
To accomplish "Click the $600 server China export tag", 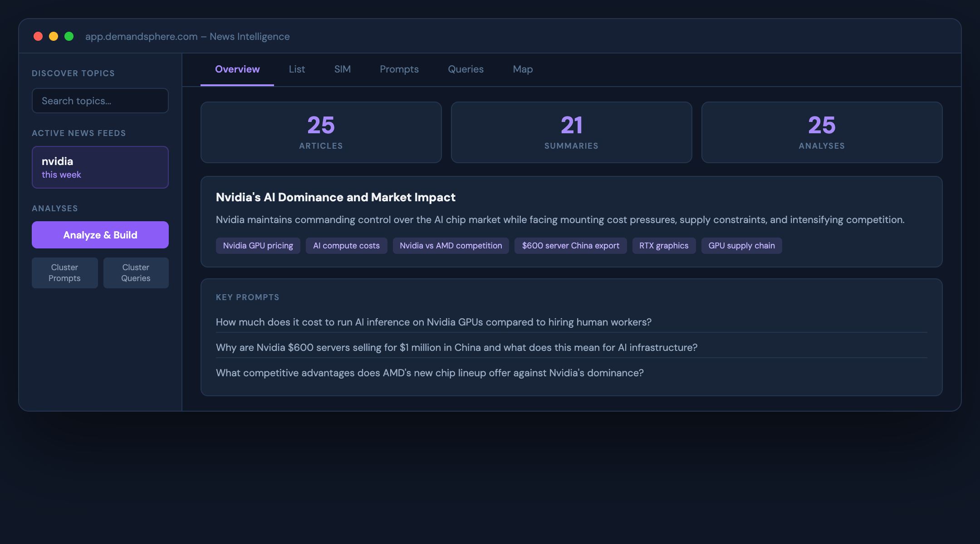I will tap(570, 245).
